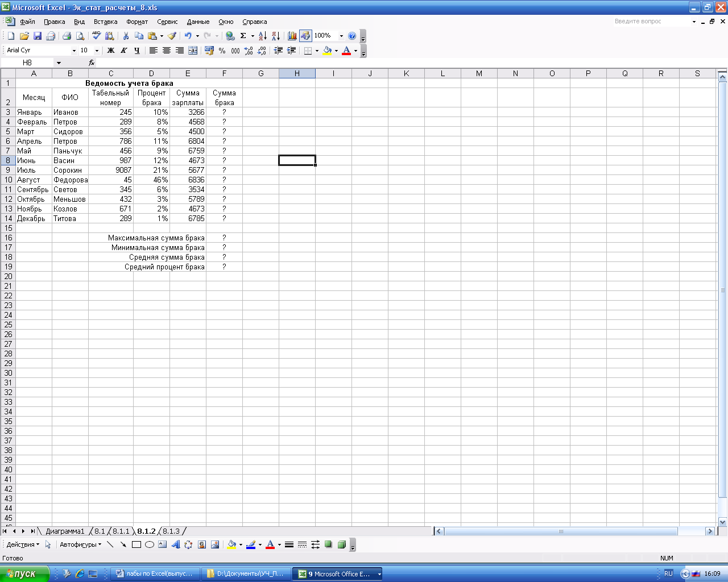Toggle Italic (К) formatting
The width and height of the screenshot is (728, 582).
pyautogui.click(x=124, y=51)
